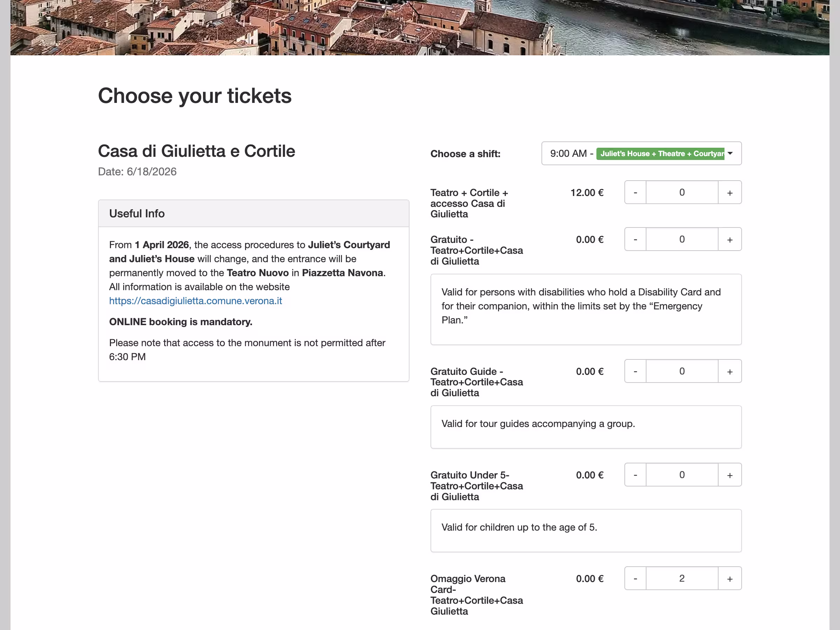
Task: Click the Gratuito Guide quantity input
Action: (x=682, y=371)
